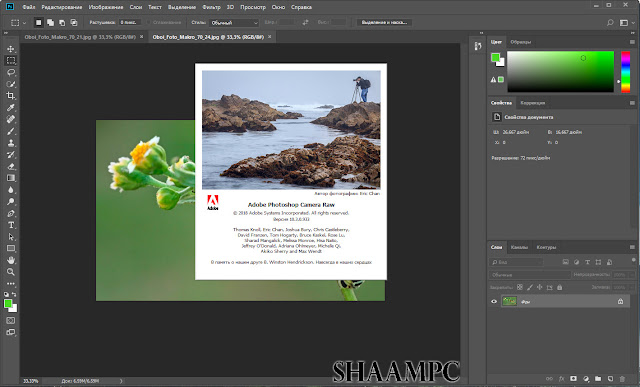The image size is (640, 387).
Task: Open the Файл menu
Action: point(29,7)
